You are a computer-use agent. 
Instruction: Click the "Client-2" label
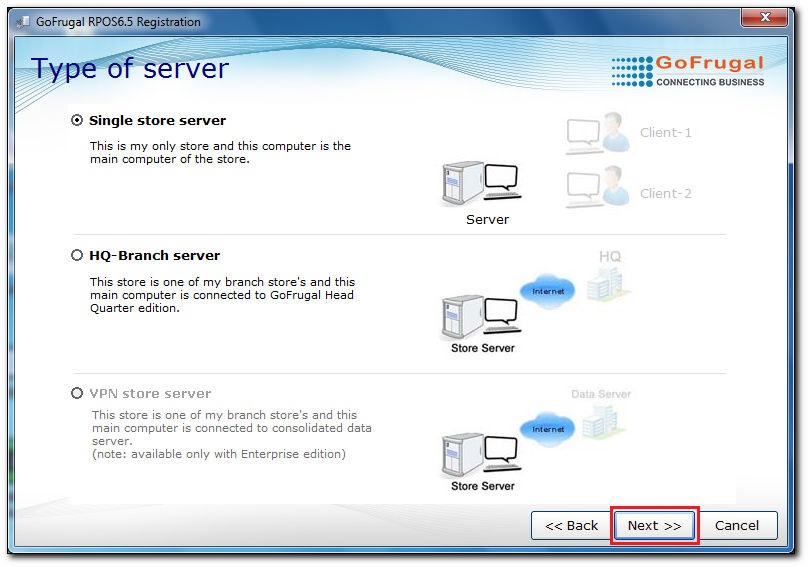(x=666, y=193)
